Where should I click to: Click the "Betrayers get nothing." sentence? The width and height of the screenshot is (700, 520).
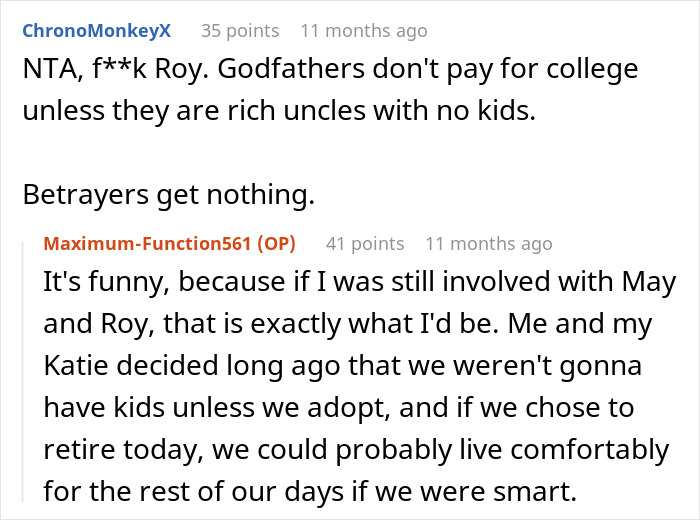pyautogui.click(x=168, y=197)
